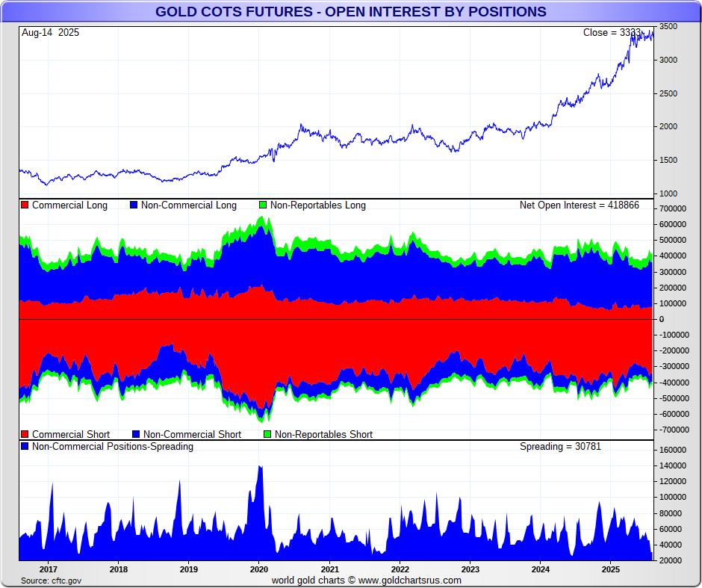This screenshot has width=702, height=588.
Task: Select the -600000 open interest axis label
Action: pyautogui.click(x=673, y=414)
